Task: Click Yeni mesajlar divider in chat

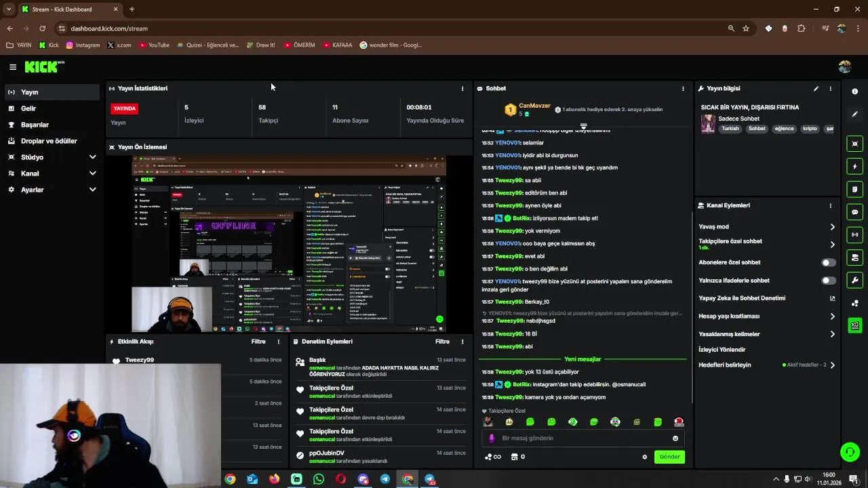Action: 583,359
